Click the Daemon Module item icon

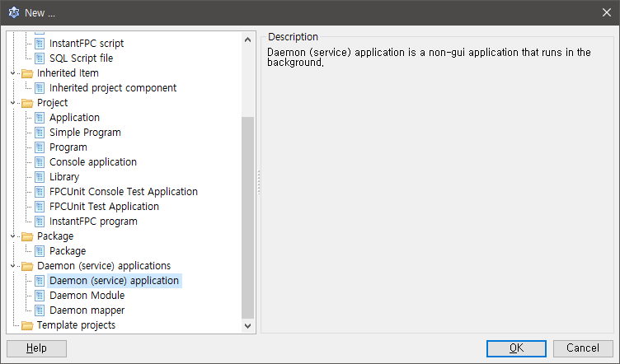coord(40,296)
